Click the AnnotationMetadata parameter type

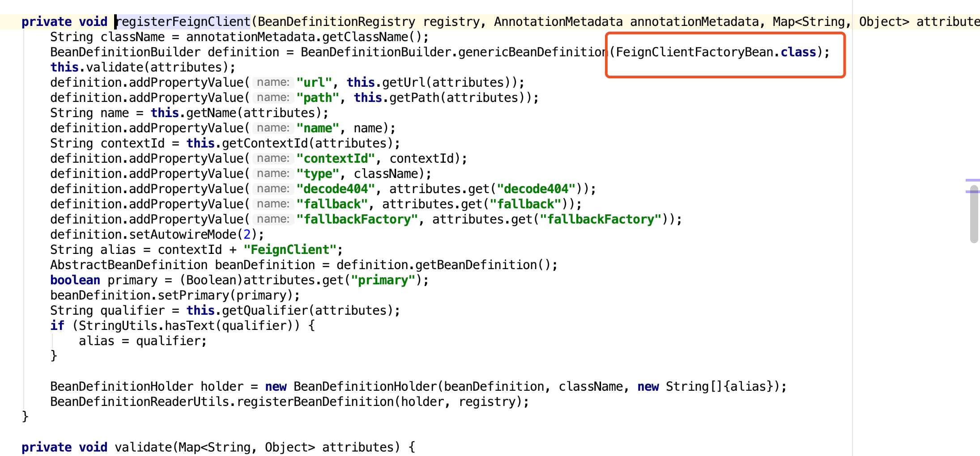click(558, 21)
